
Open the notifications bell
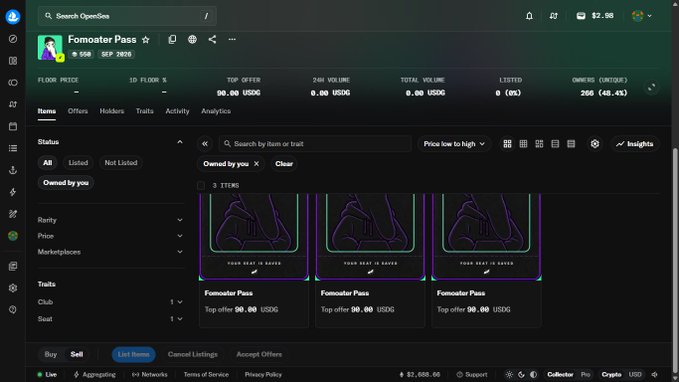coord(529,16)
